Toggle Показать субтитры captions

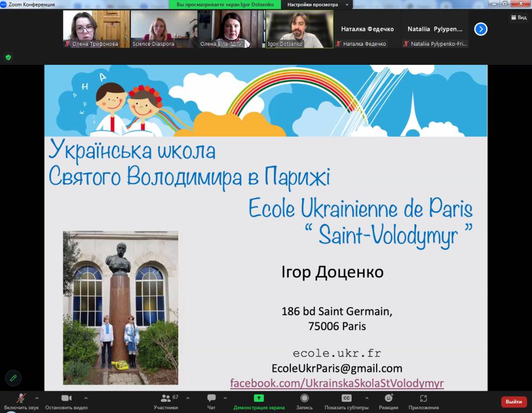coord(346,401)
